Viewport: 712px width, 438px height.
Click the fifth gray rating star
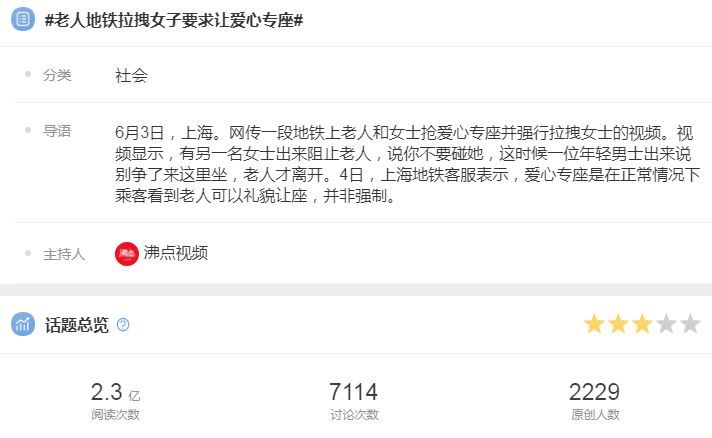tap(691, 324)
